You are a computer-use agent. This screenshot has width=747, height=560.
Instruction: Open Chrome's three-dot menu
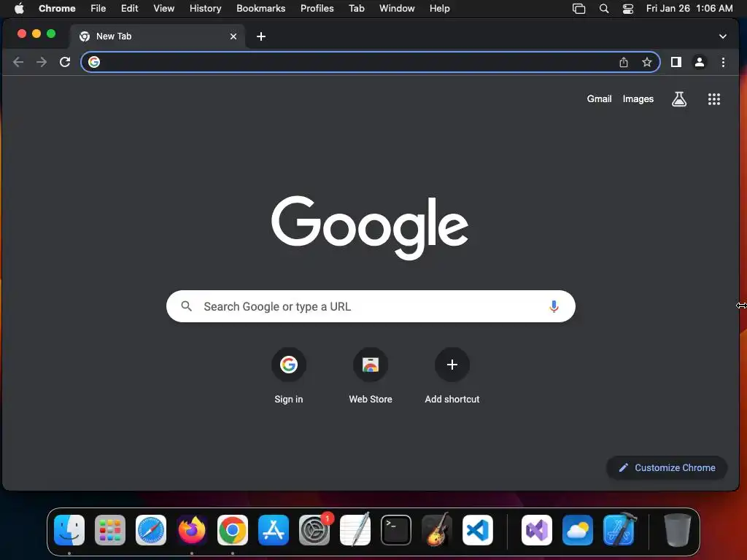(723, 62)
